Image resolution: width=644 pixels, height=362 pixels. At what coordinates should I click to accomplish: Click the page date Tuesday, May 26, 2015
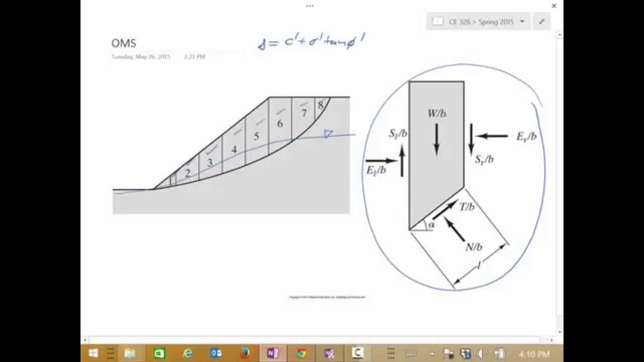[141, 57]
